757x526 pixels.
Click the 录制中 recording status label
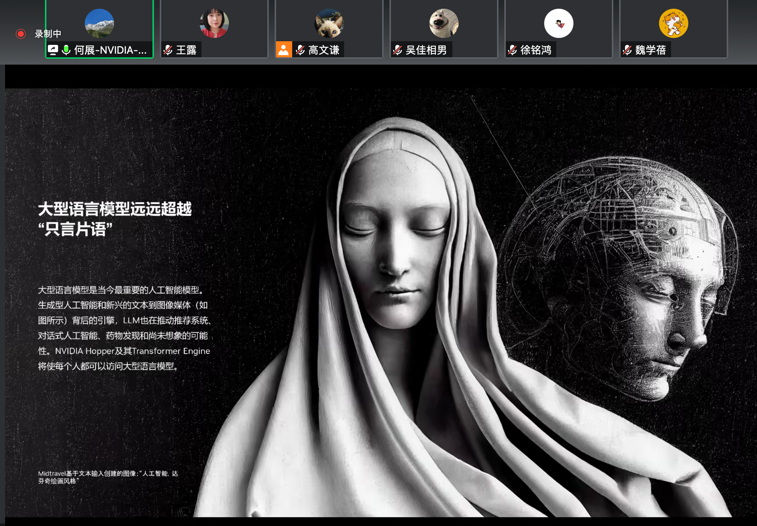coord(48,34)
